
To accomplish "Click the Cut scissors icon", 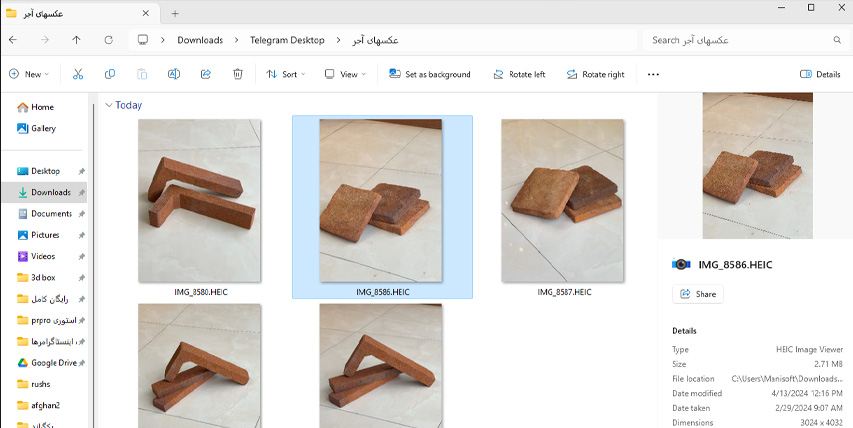I will pos(78,74).
